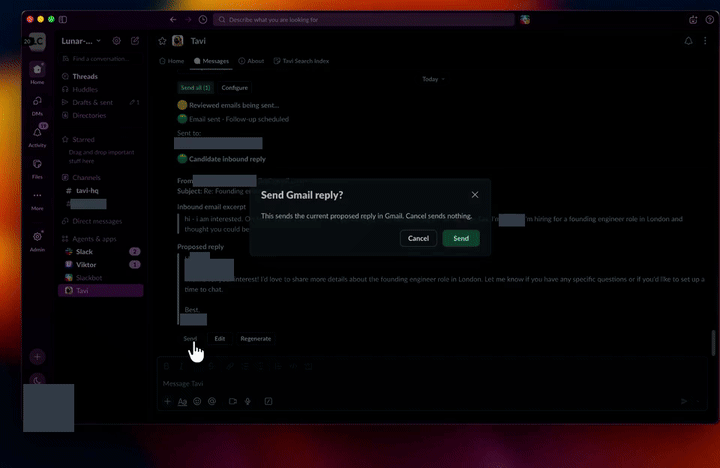This screenshot has height=468, width=720.
Task: Open Threads in the sidebar
Action: [x=101, y=76]
